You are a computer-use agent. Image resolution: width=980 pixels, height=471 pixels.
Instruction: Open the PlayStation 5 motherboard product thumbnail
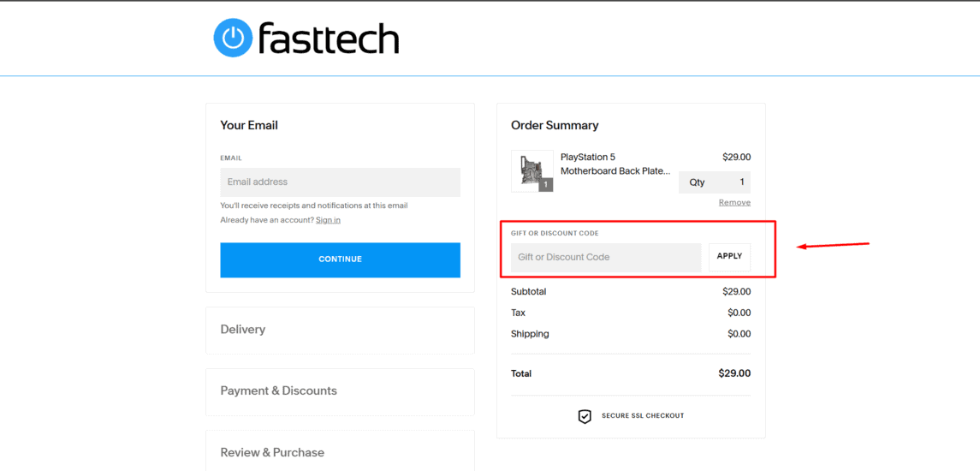[532, 170]
